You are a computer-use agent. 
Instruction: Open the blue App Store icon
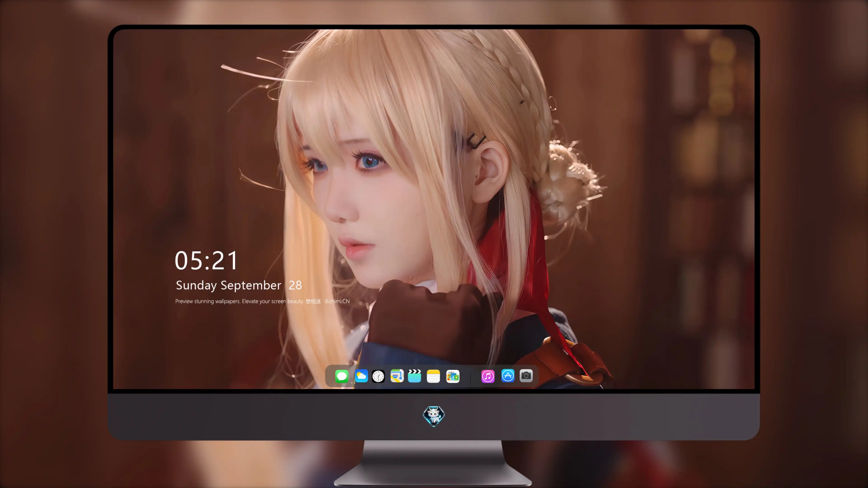coord(508,376)
